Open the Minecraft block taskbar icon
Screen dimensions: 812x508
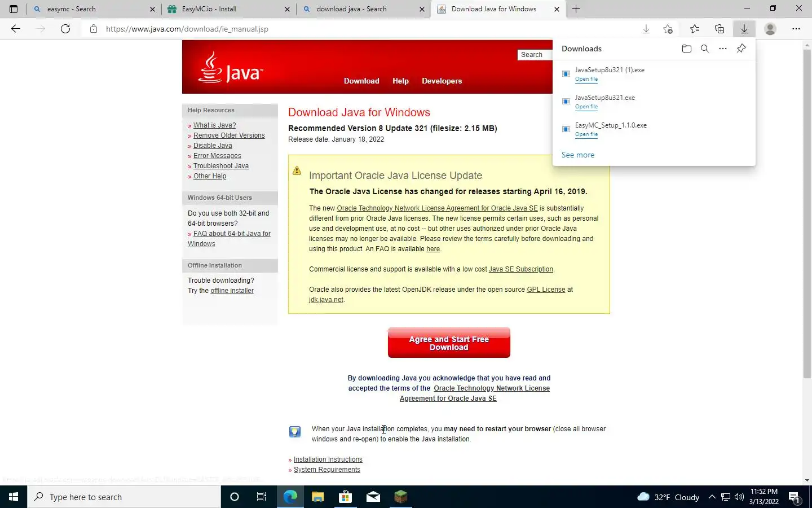tap(400, 497)
